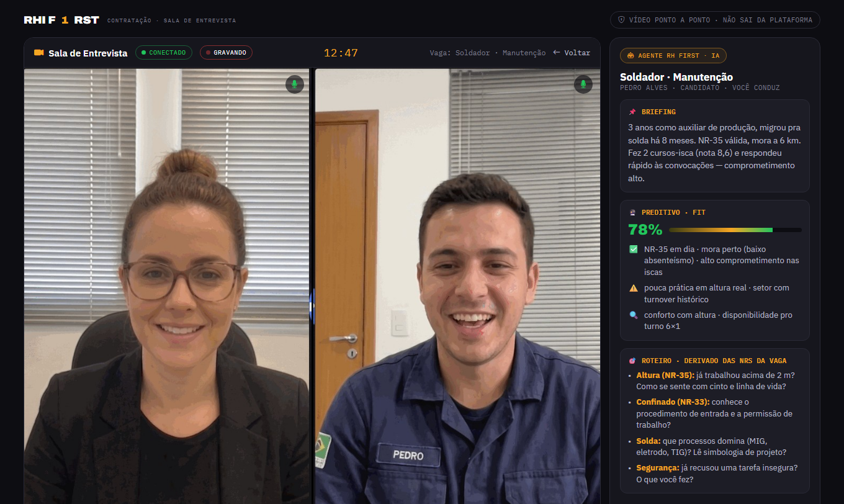Click the BRIEFING section title

pyautogui.click(x=658, y=112)
